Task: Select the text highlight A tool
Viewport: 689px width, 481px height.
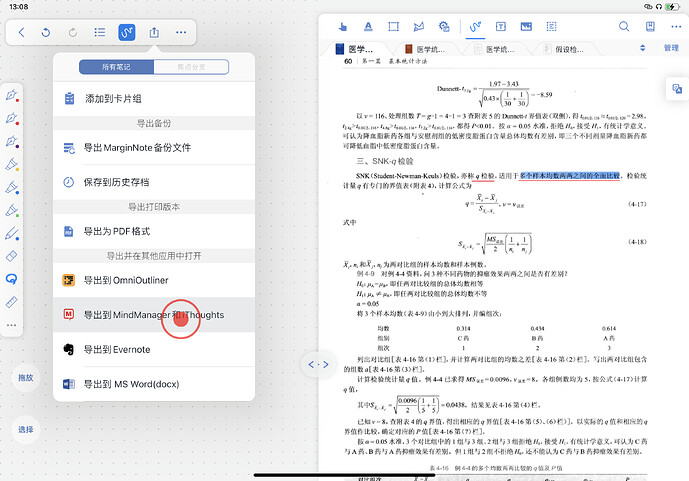Action: 368,27
